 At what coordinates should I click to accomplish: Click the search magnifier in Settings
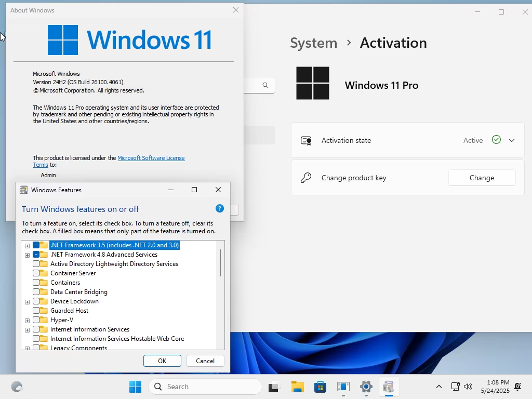coord(265,85)
